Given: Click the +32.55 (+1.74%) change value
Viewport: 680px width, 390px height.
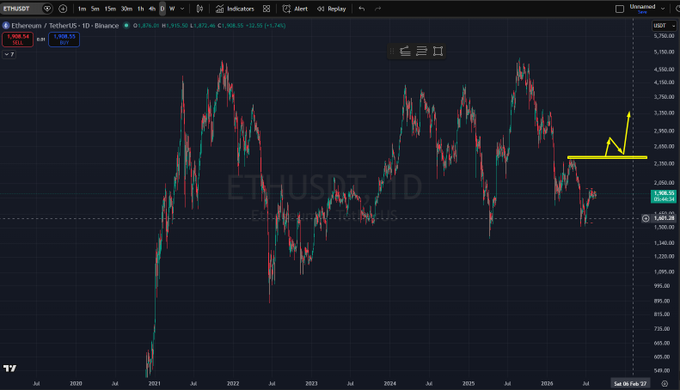Looking at the screenshot, I should 266,26.
